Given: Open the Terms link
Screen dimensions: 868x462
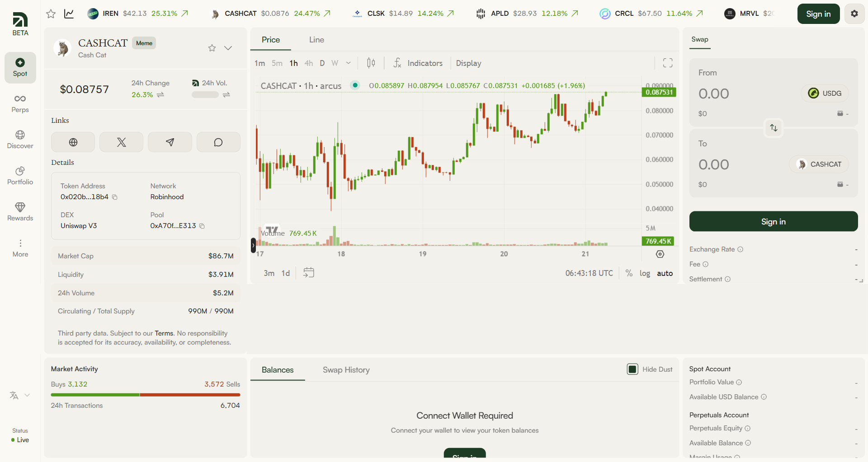Looking at the screenshot, I should click(x=164, y=333).
